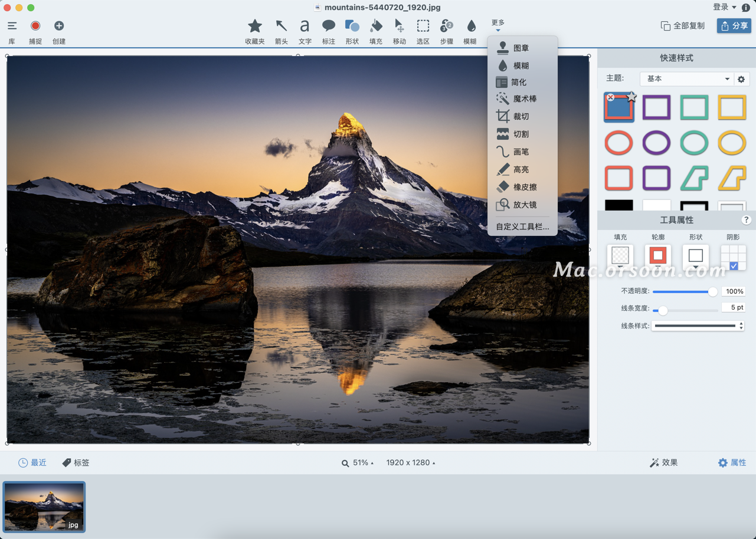
Task: Choose Pen (画笔) from the menu
Action: 522,152
